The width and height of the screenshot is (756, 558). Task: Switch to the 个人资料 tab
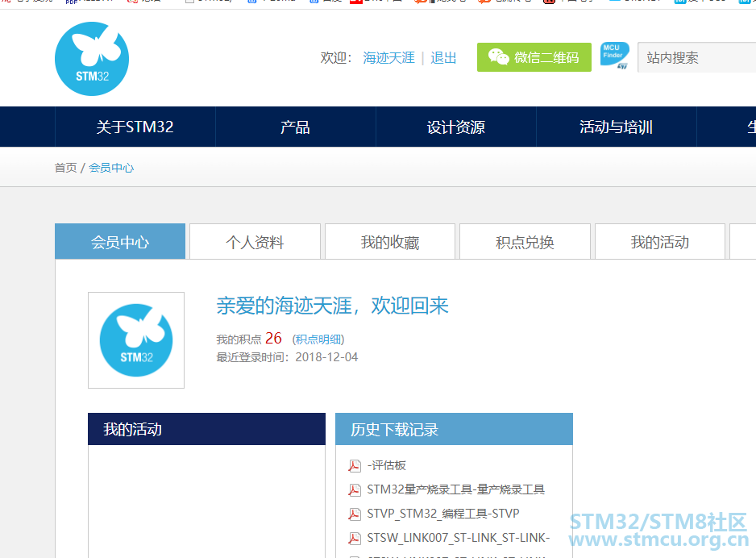pyautogui.click(x=255, y=242)
